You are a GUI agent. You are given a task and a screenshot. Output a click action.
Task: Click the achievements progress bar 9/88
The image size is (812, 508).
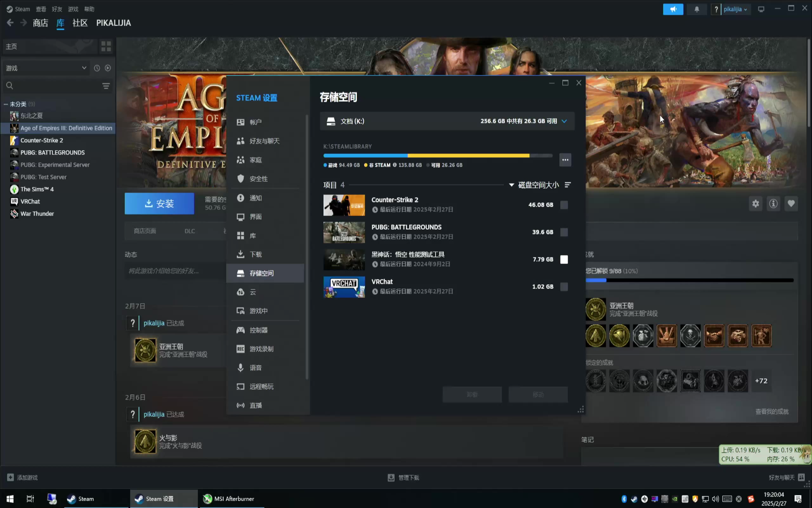click(689, 280)
